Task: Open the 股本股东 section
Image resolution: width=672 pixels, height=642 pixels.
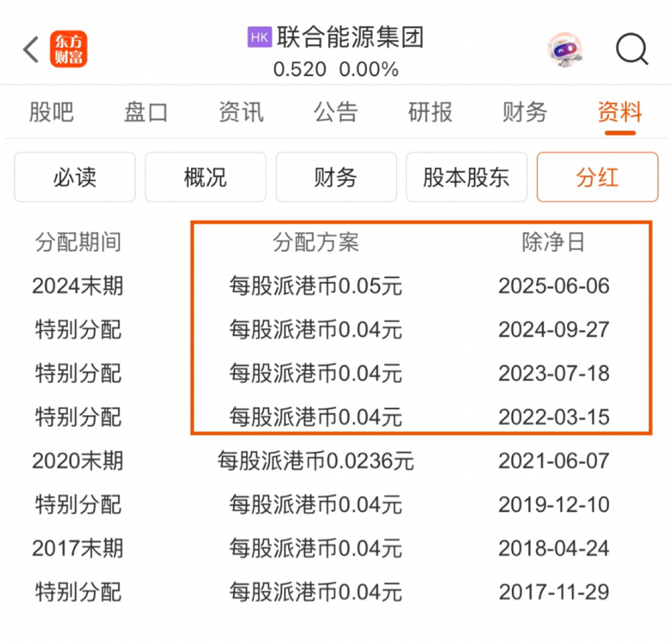Action: pyautogui.click(x=467, y=177)
